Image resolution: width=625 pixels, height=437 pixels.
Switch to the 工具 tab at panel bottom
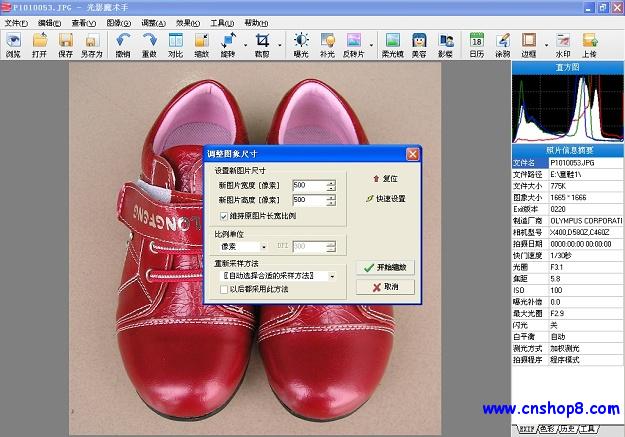[588, 429]
